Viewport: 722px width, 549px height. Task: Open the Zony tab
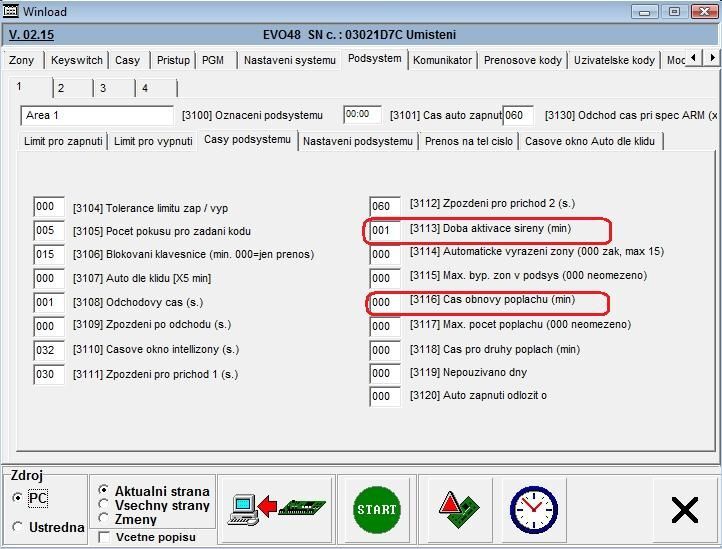pos(21,60)
